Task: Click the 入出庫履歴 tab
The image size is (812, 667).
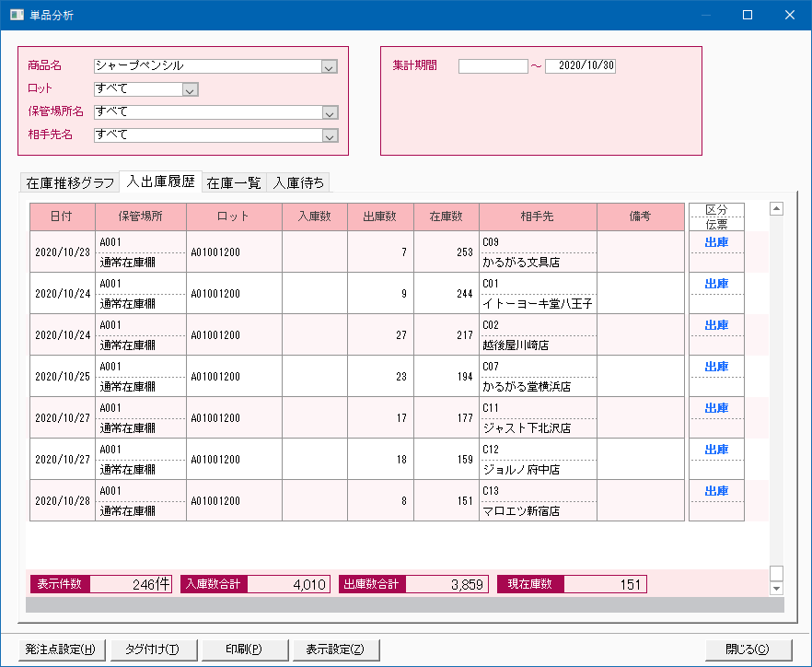Action: click(160, 181)
